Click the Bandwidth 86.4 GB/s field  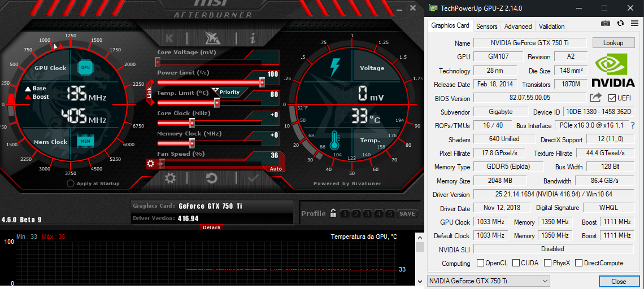[604, 181]
